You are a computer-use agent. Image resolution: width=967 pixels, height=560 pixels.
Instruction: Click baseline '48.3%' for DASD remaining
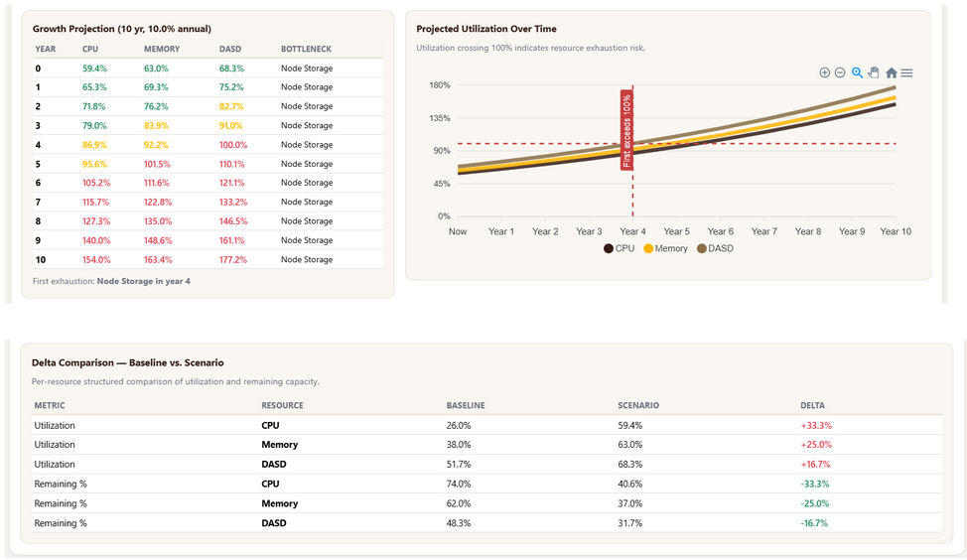tap(459, 523)
